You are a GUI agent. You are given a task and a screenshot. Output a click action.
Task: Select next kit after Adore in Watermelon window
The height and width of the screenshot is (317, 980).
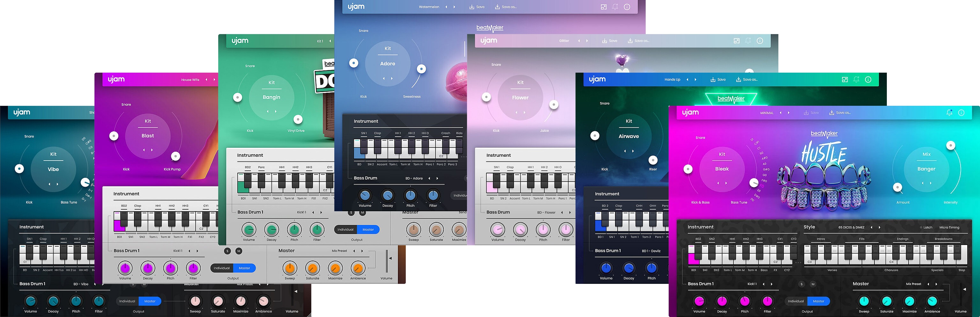click(392, 78)
